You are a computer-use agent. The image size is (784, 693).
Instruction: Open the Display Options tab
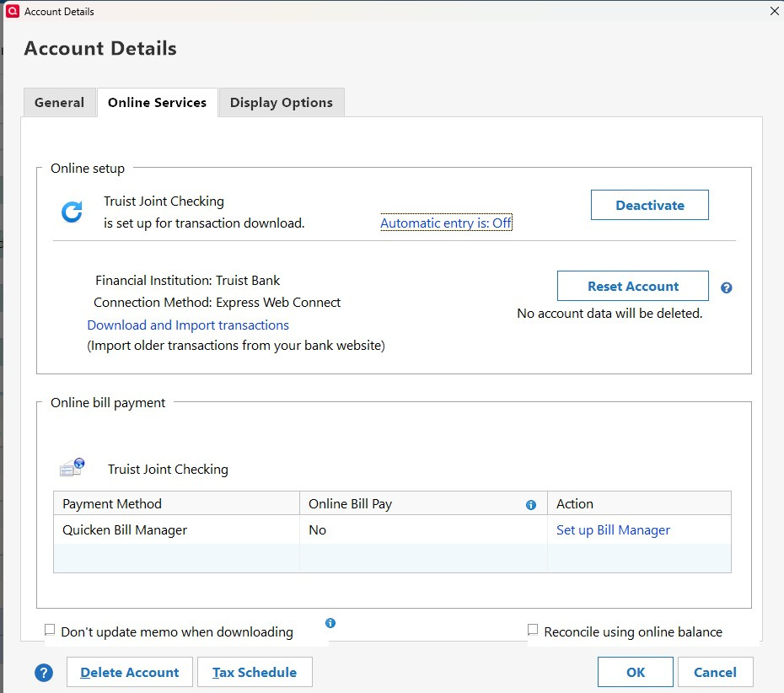(x=281, y=103)
